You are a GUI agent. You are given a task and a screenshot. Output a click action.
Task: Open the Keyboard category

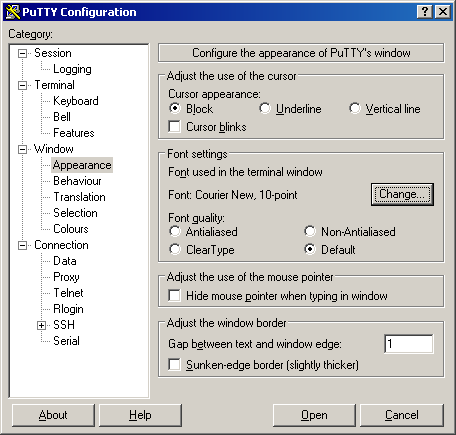(76, 101)
